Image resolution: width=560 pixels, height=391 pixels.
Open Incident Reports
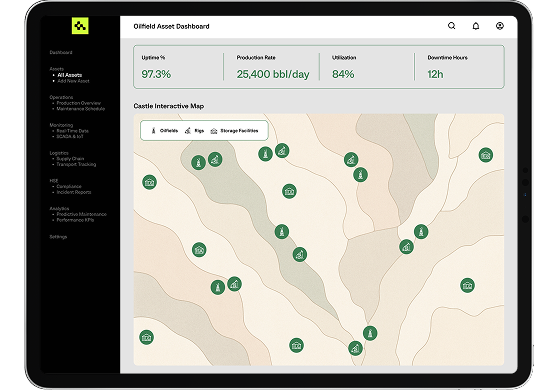coord(74,192)
